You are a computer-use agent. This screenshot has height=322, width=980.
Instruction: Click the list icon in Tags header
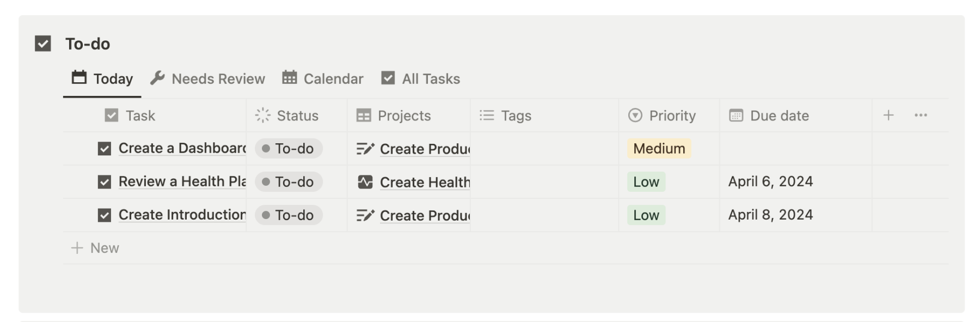click(487, 115)
